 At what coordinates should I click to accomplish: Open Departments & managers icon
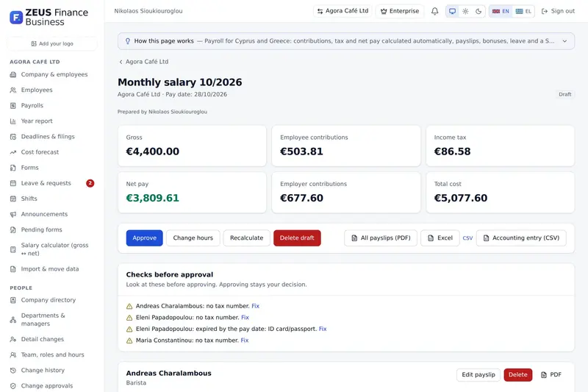pyautogui.click(x=13, y=320)
